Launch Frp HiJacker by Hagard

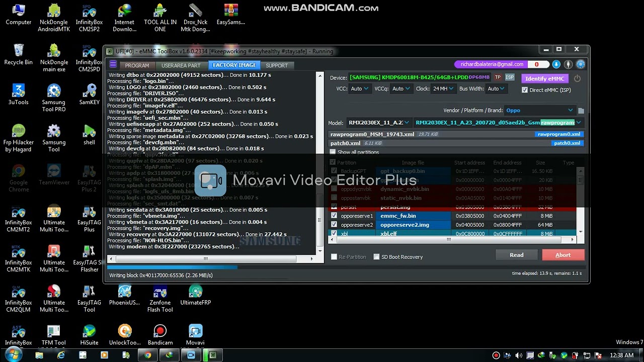(x=18, y=138)
